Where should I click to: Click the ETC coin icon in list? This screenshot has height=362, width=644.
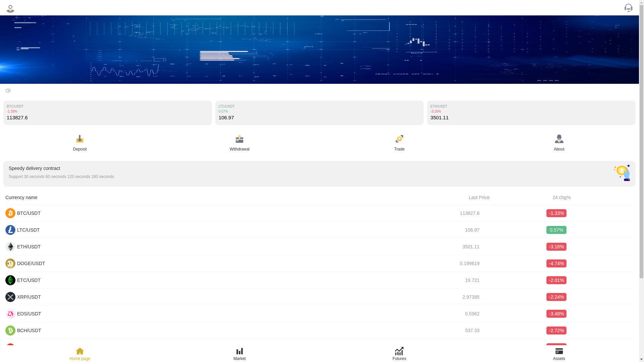point(10,280)
